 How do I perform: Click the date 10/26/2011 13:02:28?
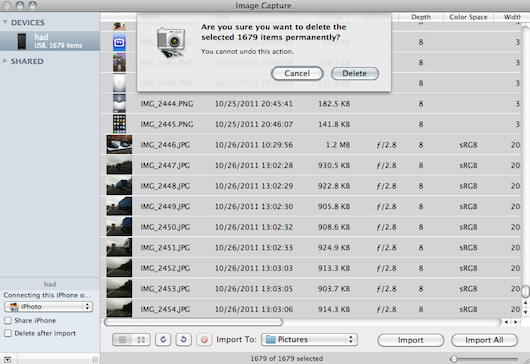tap(254, 166)
